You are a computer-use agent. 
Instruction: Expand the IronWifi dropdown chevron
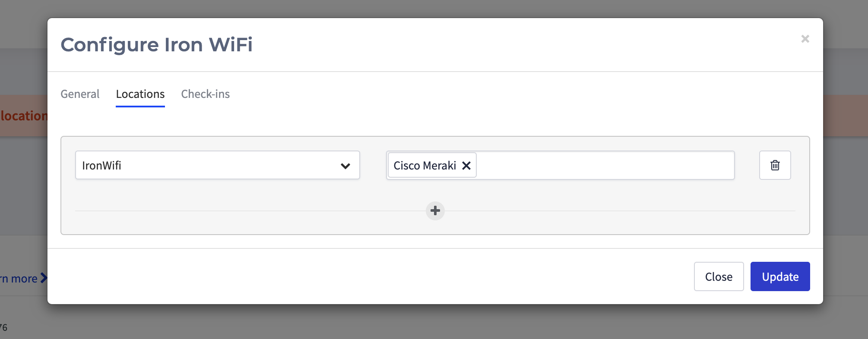345,166
